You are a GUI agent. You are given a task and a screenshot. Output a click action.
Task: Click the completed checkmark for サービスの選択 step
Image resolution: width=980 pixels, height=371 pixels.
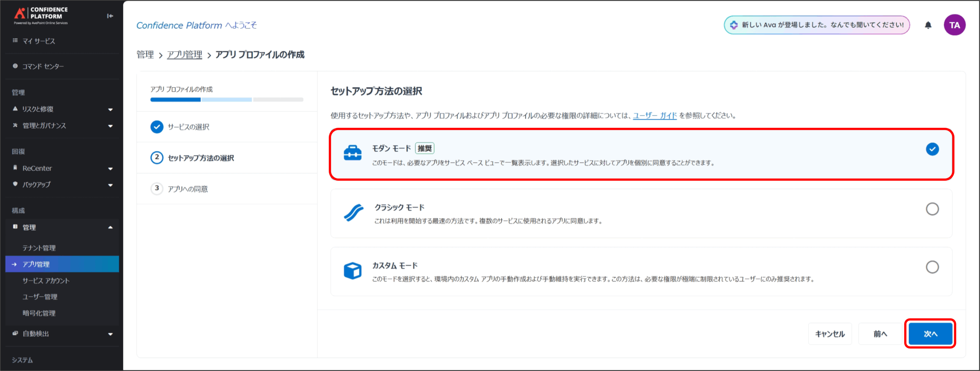(157, 127)
